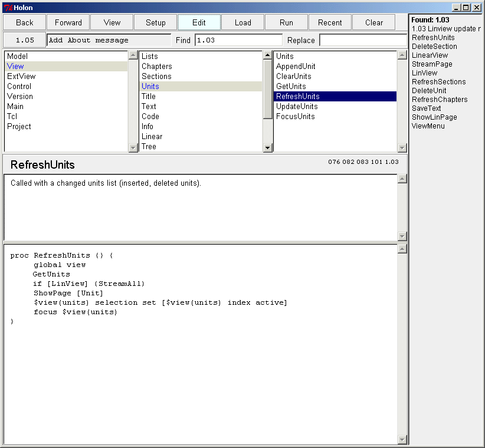Choose the UpdateUnits unit
Viewport: 485px width, 448px height.
coord(297,106)
